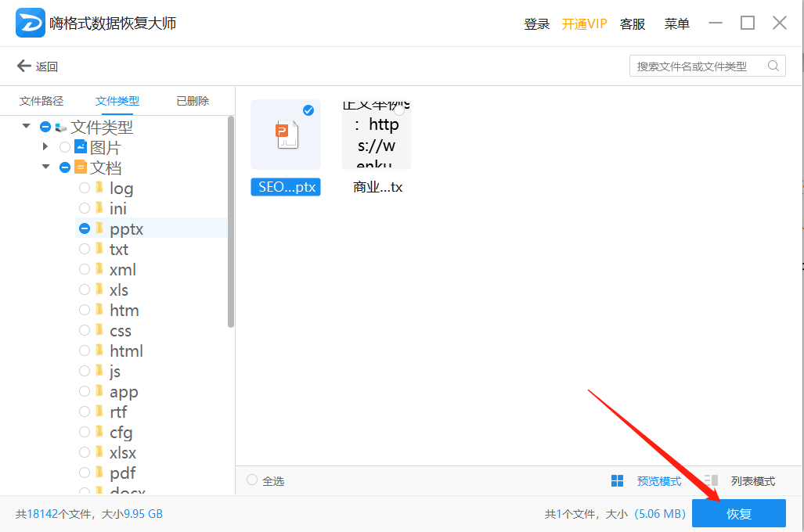Select the log type radio
The image size is (804, 532).
(85, 188)
